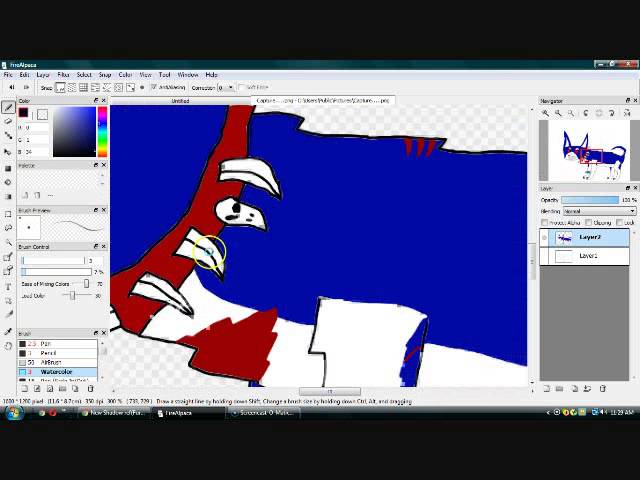The width and height of the screenshot is (640, 480).
Task: Enable the crisscross grid snap
Action: point(83,87)
